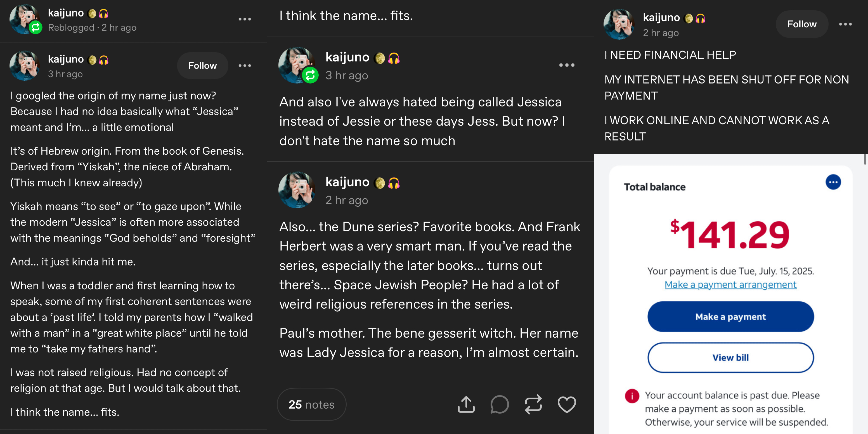The height and width of the screenshot is (434, 868).
Task: Click the green reblog badge on the 3 hr ago avatar
Action: [x=310, y=75]
